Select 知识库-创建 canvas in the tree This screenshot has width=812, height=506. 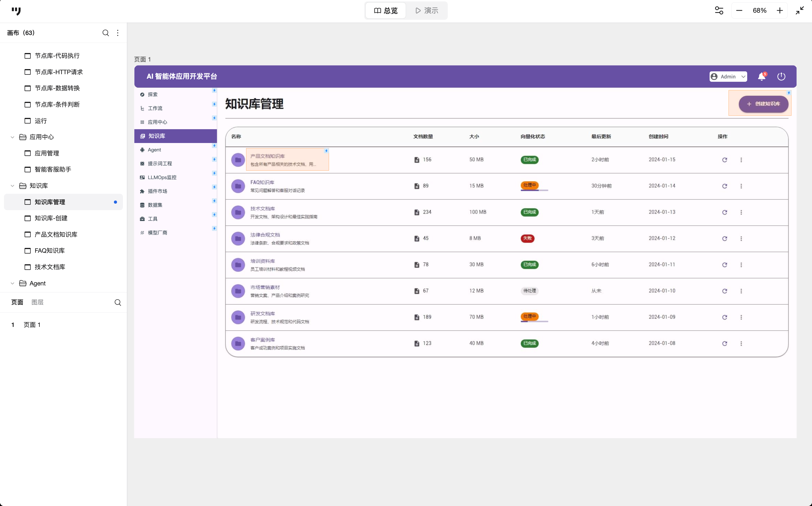51,218
